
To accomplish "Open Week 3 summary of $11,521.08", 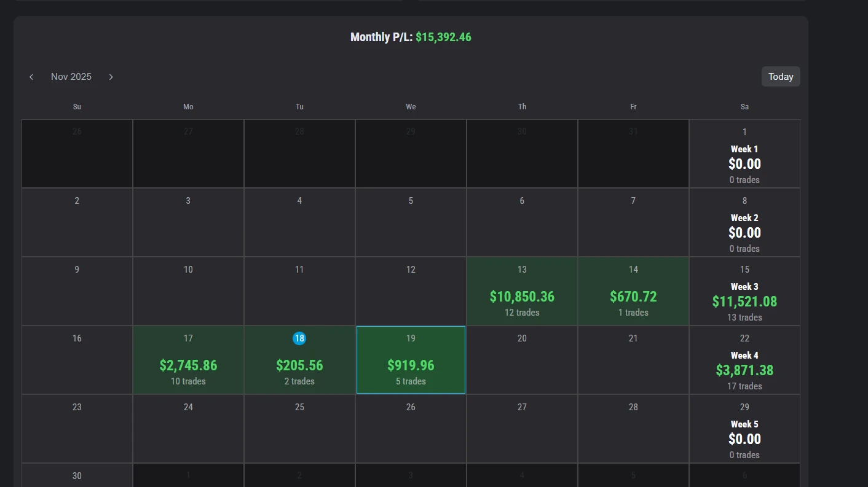I will (x=744, y=291).
